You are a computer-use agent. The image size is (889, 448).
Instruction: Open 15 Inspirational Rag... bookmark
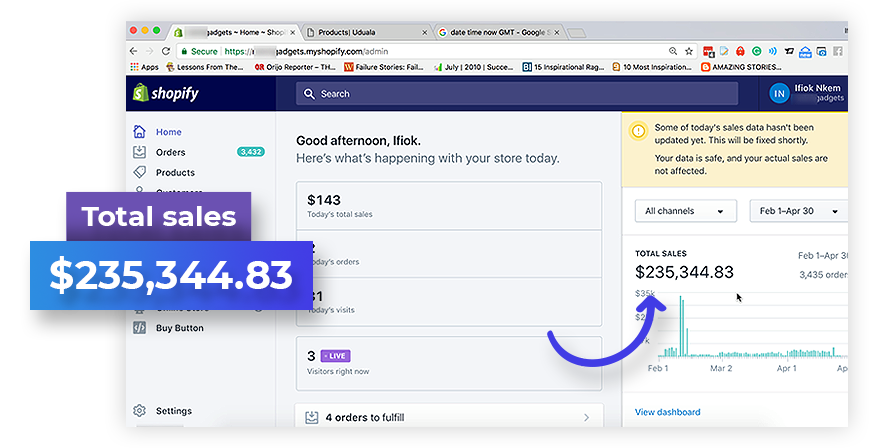pos(564,67)
